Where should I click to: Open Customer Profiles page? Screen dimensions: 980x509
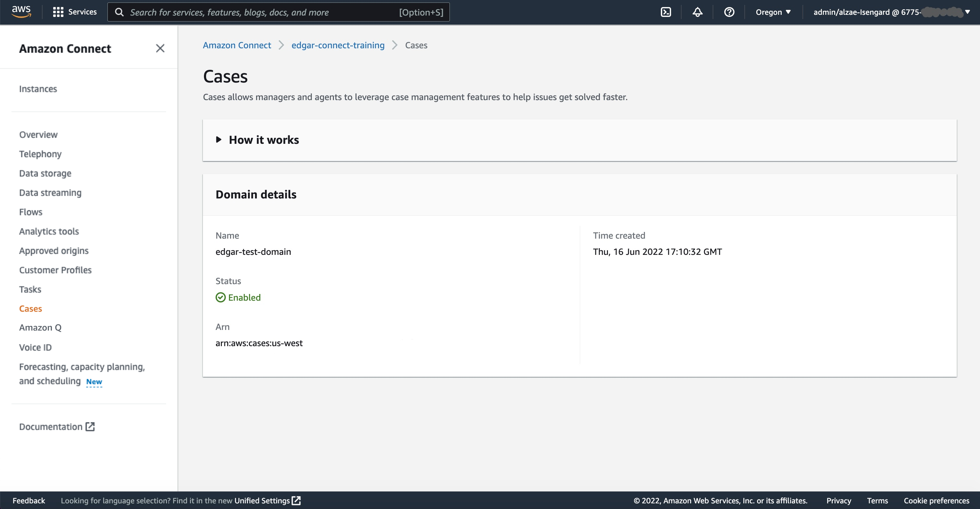coord(56,270)
